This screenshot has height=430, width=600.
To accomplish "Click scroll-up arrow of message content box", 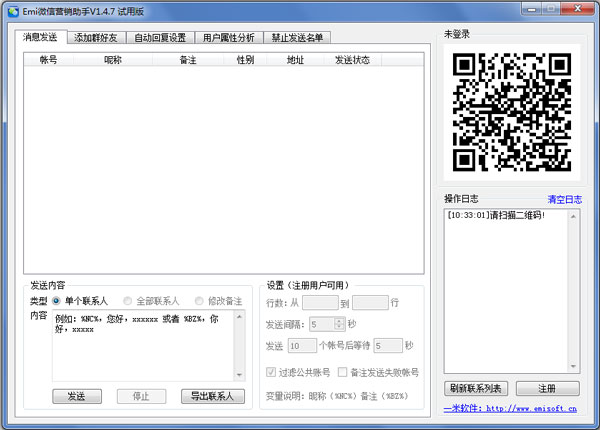I will [x=239, y=316].
